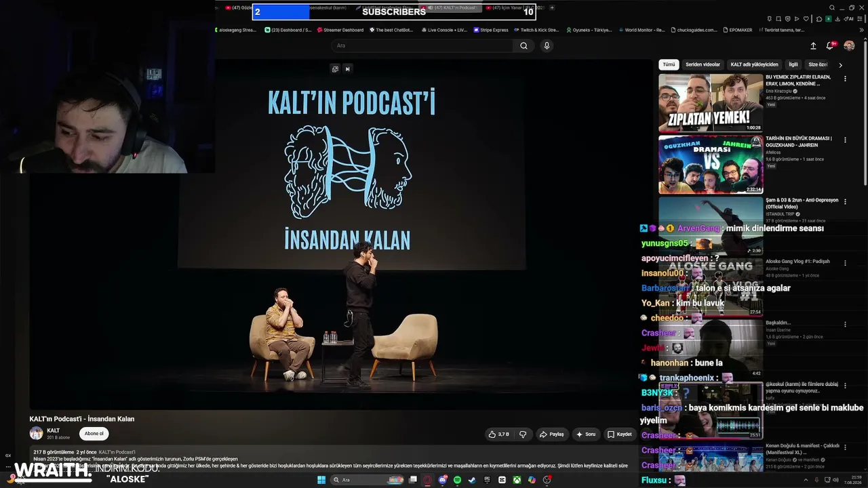The image size is (868, 488).
Task: Open the Streamer Dashboard bookmark
Action: click(339, 30)
